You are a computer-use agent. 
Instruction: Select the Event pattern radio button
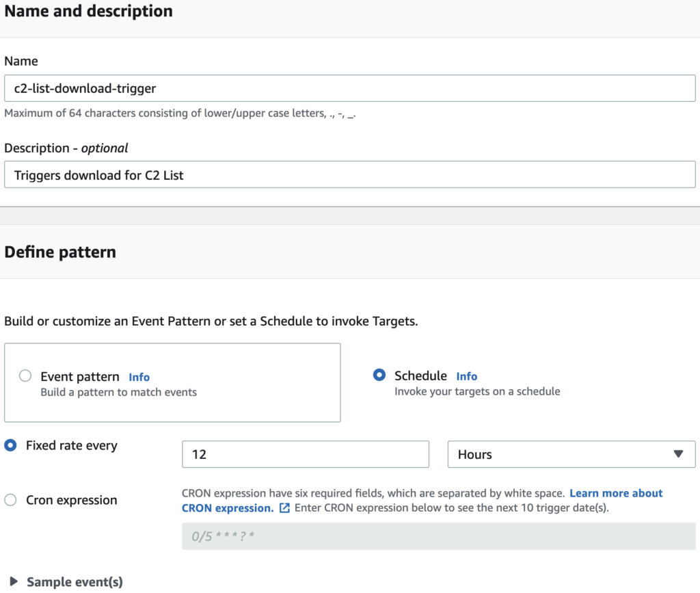[25, 375]
